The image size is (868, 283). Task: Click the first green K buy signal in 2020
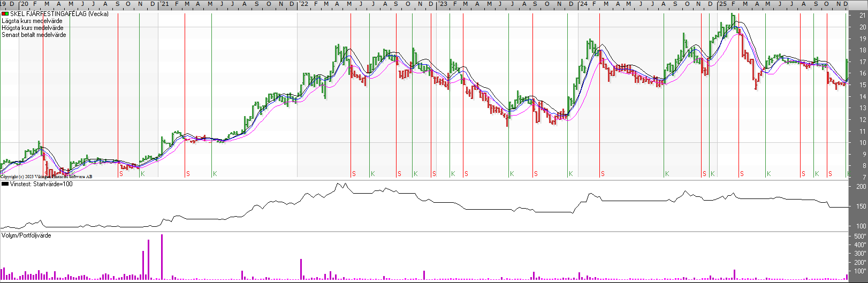[142, 174]
